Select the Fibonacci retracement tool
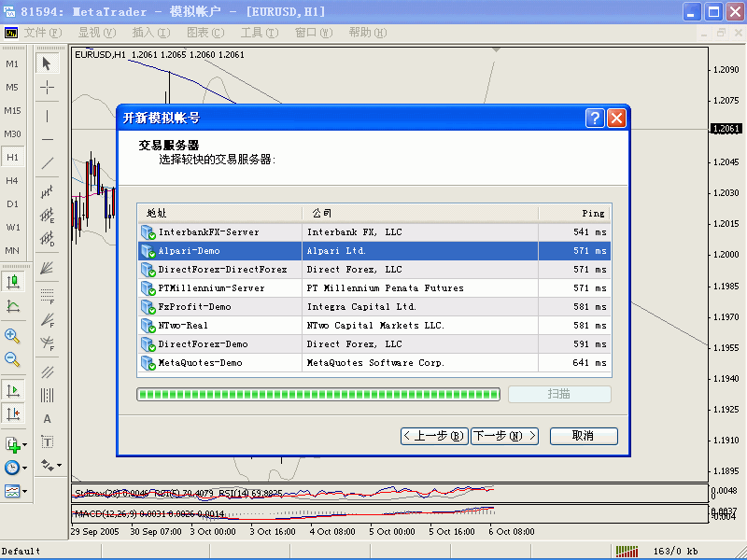The width and height of the screenshot is (747, 560). tap(48, 296)
